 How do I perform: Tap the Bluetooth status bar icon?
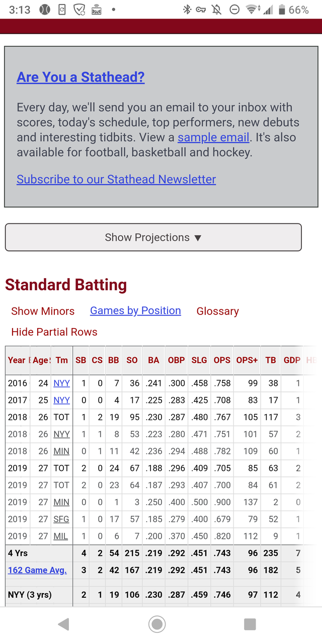187,10
